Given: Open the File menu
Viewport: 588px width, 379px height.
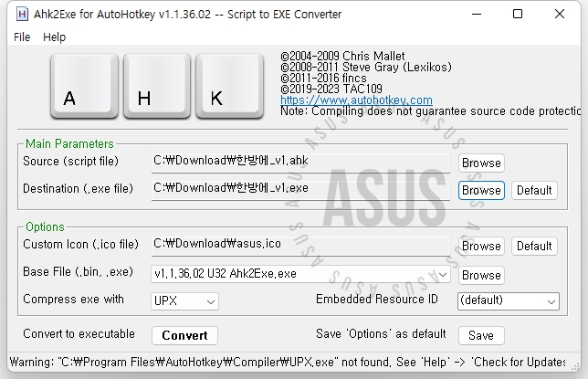Looking at the screenshot, I should [x=22, y=37].
